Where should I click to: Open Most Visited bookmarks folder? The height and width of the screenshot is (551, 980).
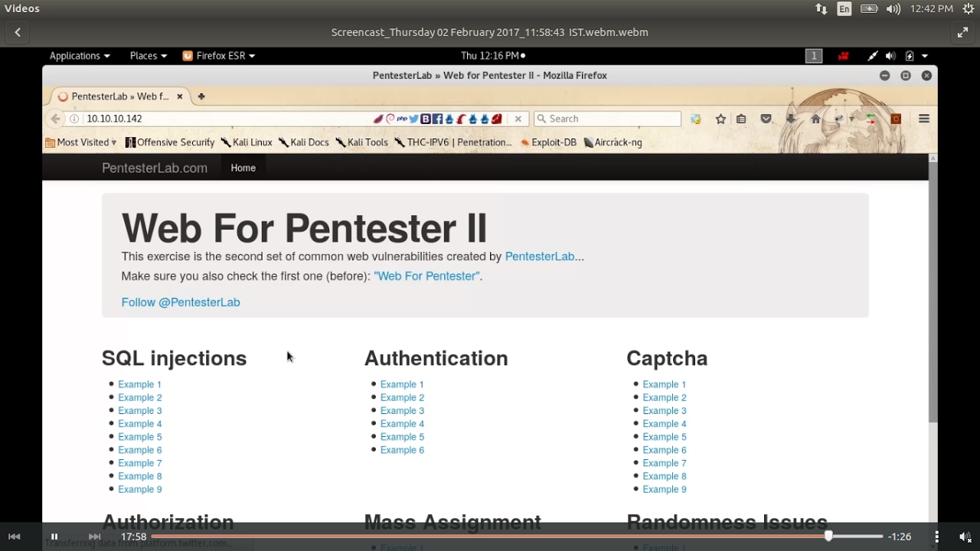point(81,142)
